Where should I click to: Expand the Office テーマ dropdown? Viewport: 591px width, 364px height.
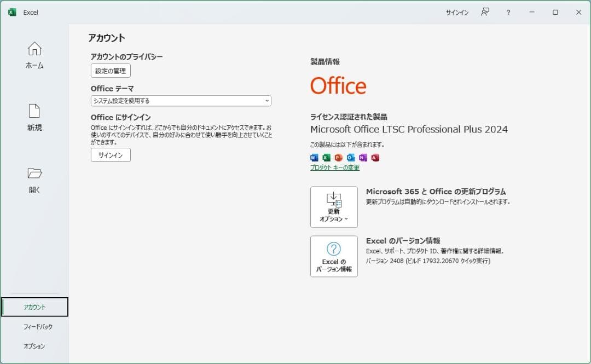tap(181, 101)
